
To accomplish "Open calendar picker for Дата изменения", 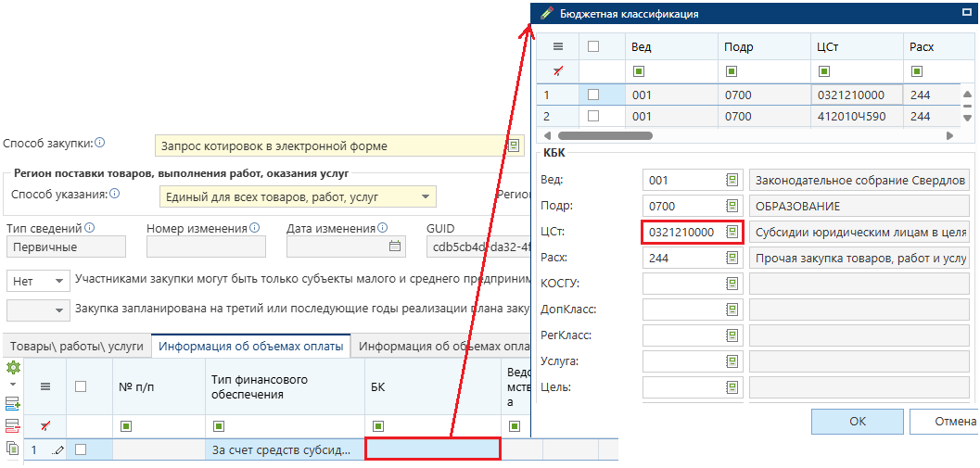I will coord(396,247).
